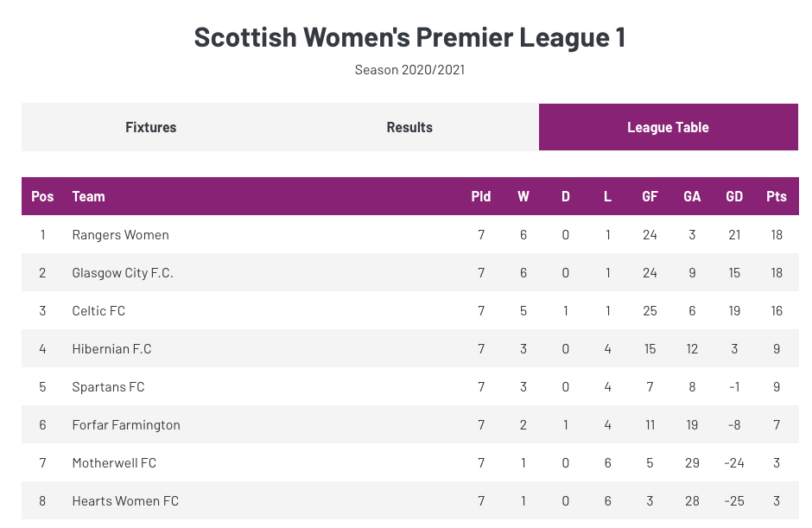
Task: Open the Fixtures tab
Action: (x=150, y=127)
